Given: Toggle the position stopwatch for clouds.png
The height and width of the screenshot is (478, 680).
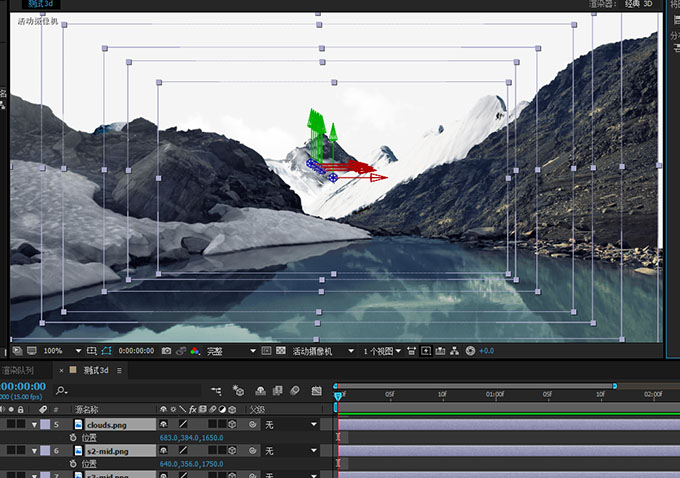Looking at the screenshot, I should (73, 438).
